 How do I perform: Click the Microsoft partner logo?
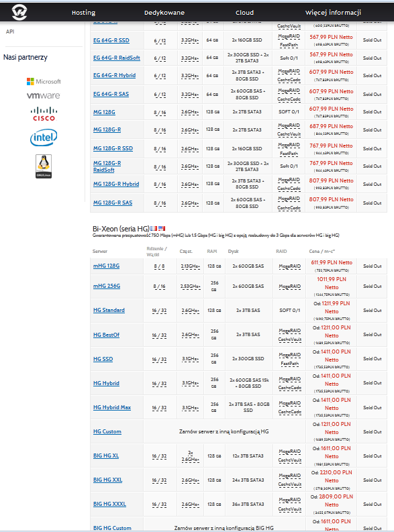[44, 81]
